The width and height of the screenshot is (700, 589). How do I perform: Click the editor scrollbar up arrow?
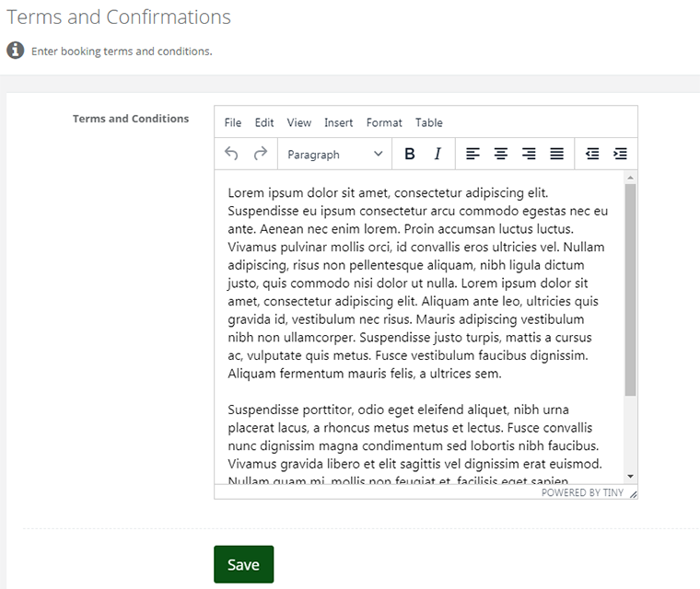(x=630, y=178)
